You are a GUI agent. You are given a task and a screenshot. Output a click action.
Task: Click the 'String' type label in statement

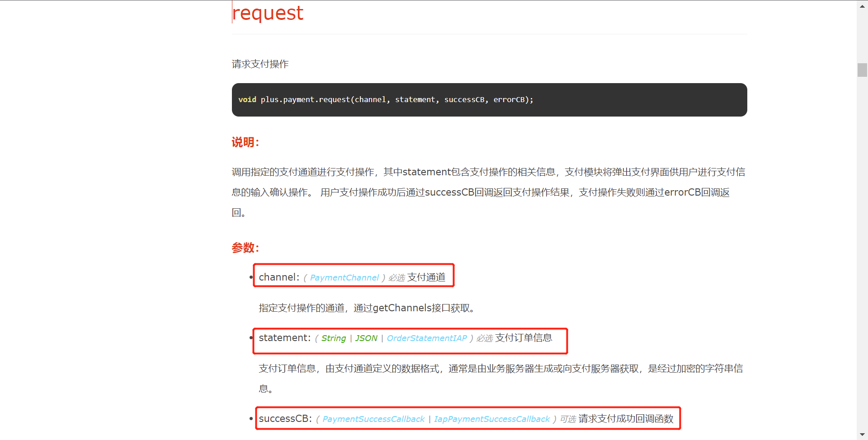(334, 338)
